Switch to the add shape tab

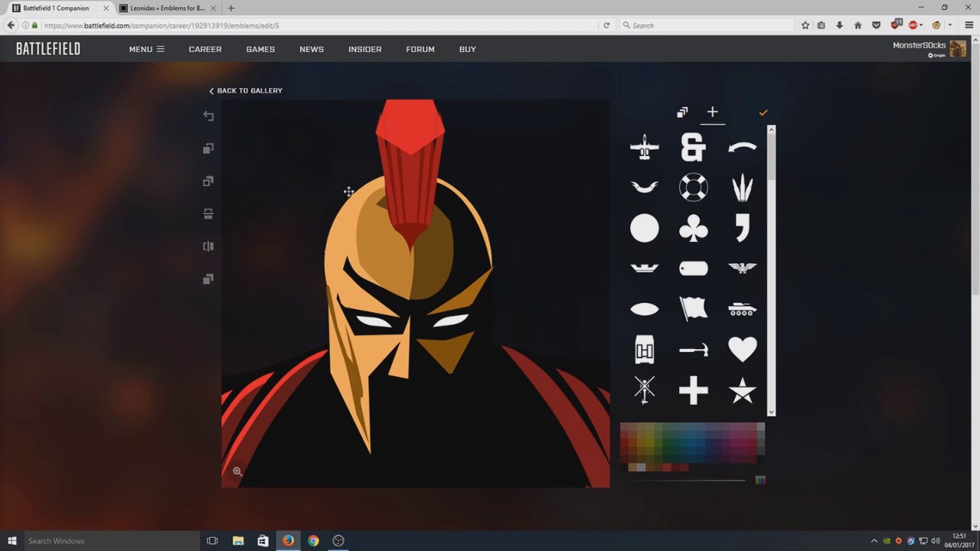(712, 112)
